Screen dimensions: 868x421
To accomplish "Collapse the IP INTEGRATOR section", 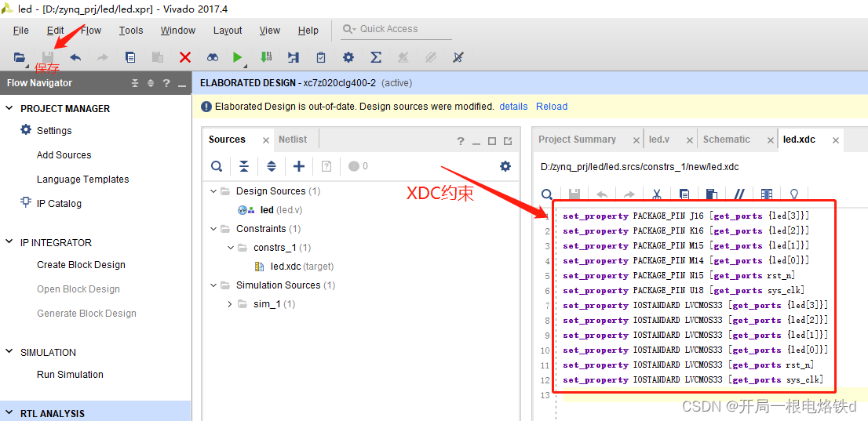I will click(x=9, y=242).
